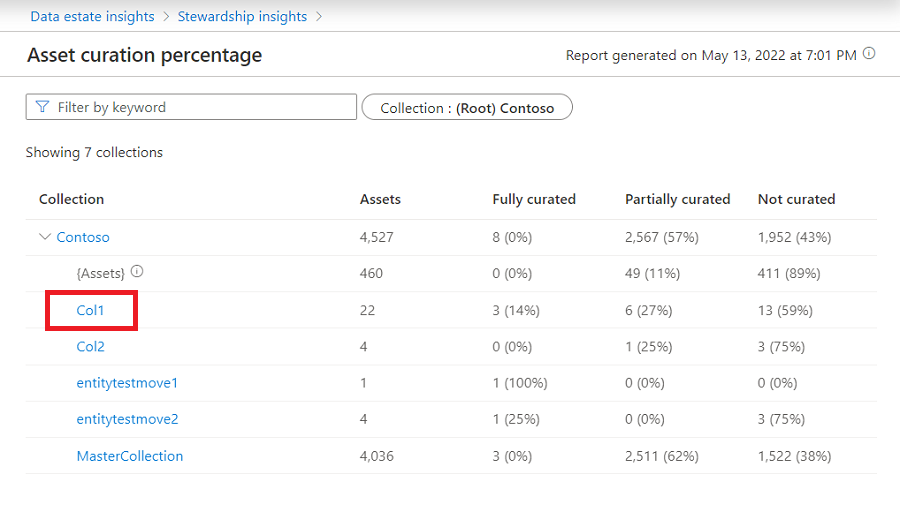Sort by the Collection column header
Viewport: 900px width, 512px height.
[71, 199]
